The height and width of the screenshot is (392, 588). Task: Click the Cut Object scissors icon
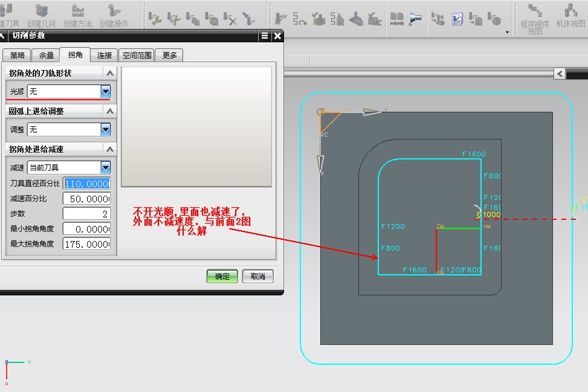pyautogui.click(x=173, y=18)
